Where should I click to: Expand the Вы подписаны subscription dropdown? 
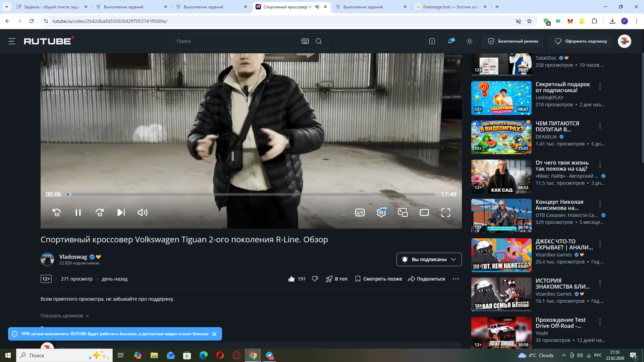(429, 259)
